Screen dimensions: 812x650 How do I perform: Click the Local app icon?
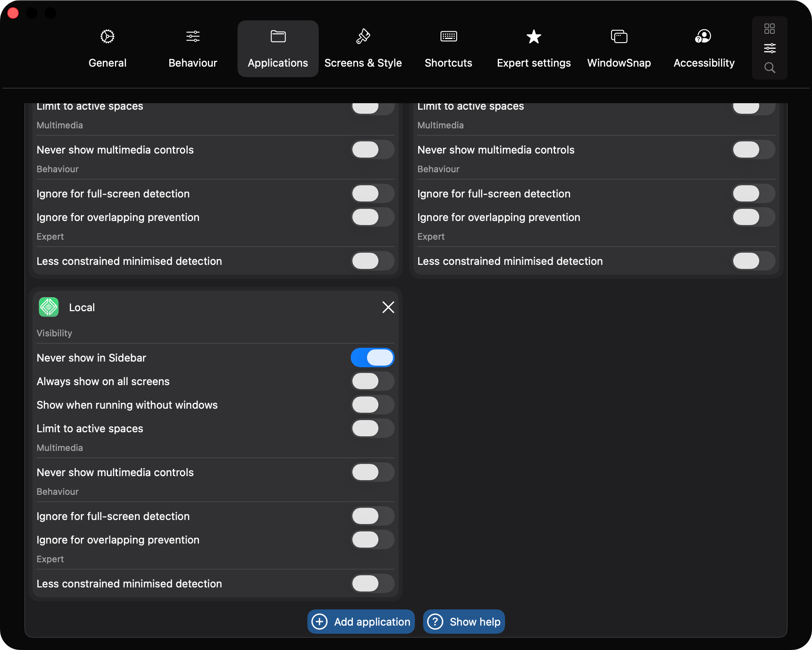(x=49, y=307)
